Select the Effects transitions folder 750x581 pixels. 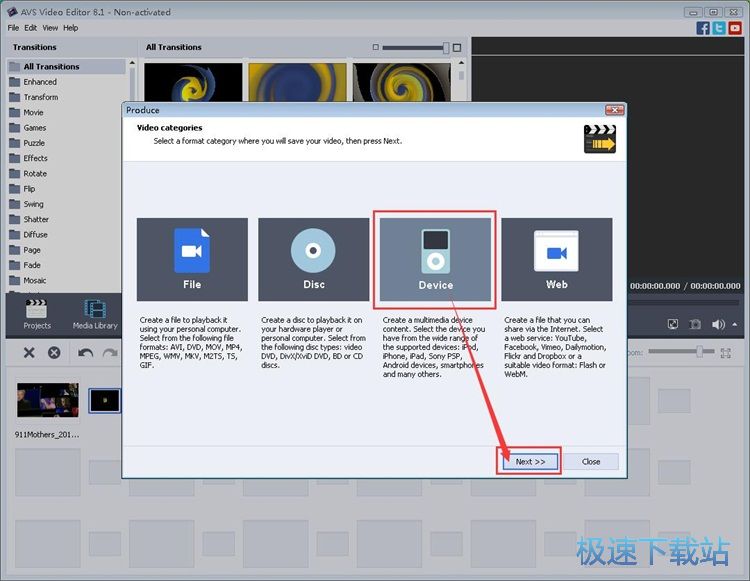pos(35,158)
